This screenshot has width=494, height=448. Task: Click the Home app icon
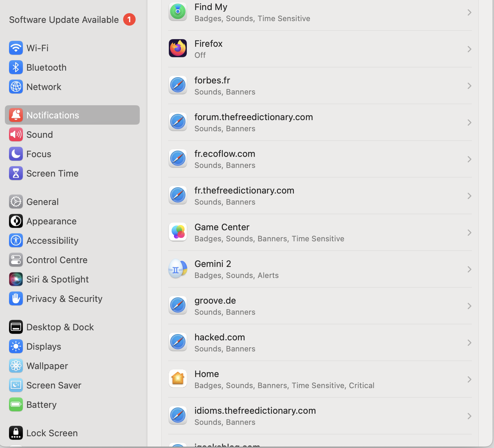coord(178,379)
